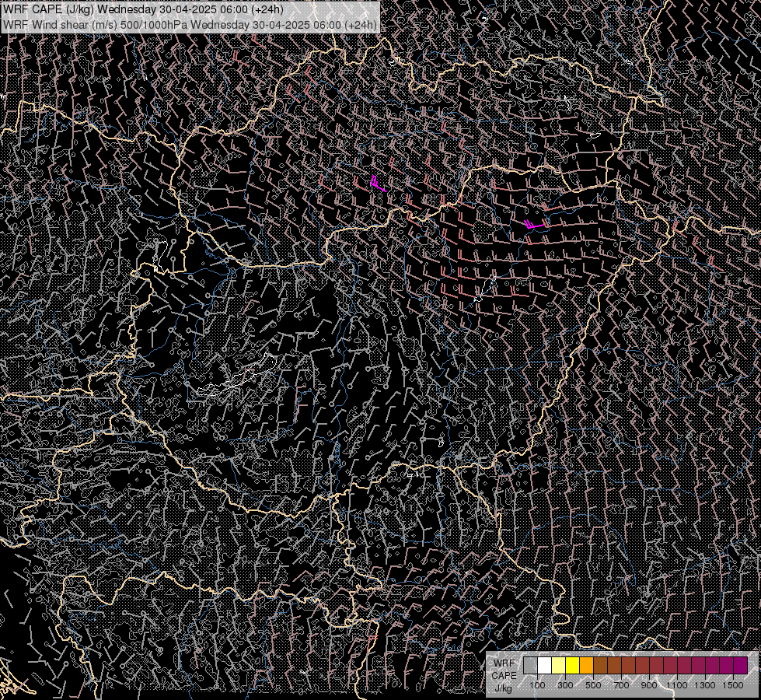Click the legend value 900
Viewport: 761px width, 700px height.
(x=649, y=685)
